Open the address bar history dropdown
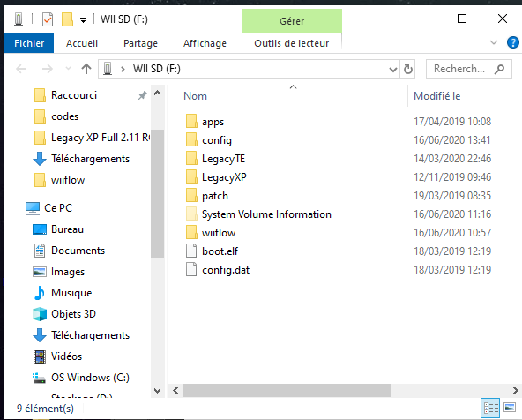This screenshot has width=522, height=420. point(393,70)
